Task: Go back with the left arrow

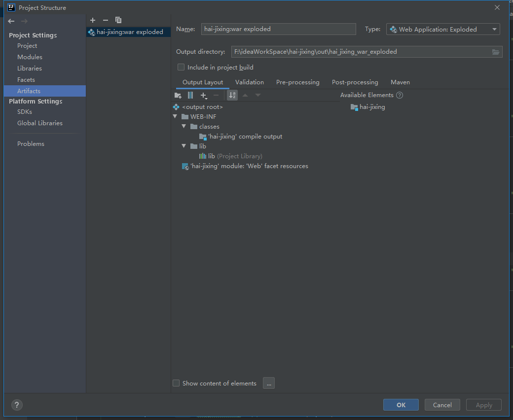Action: [x=11, y=21]
